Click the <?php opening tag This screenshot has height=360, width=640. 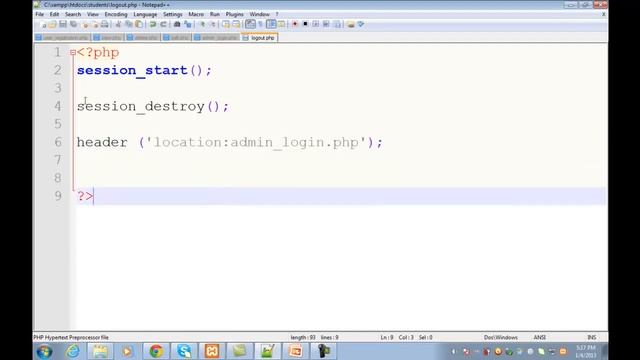(98, 53)
